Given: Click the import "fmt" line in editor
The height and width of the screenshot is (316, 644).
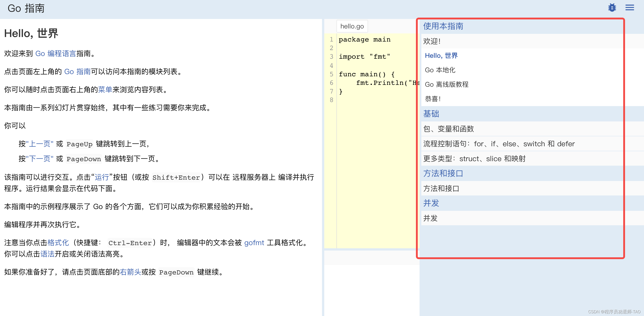Looking at the screenshot, I should pos(364,57).
